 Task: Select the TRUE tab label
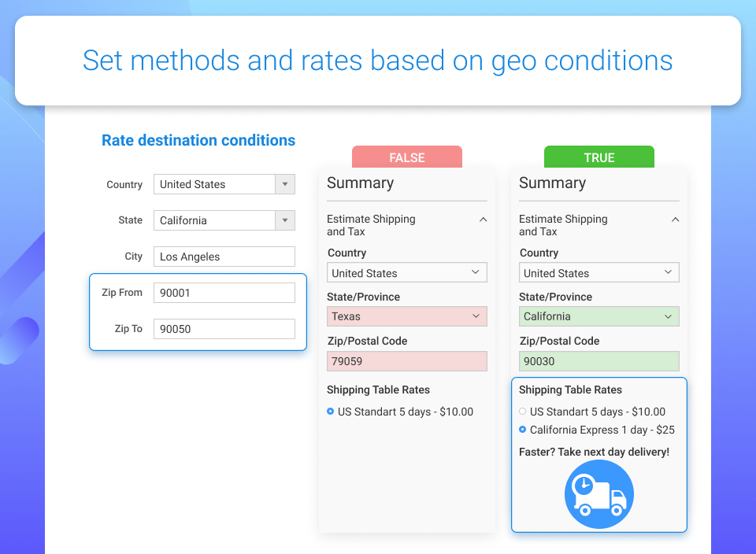coord(599,157)
